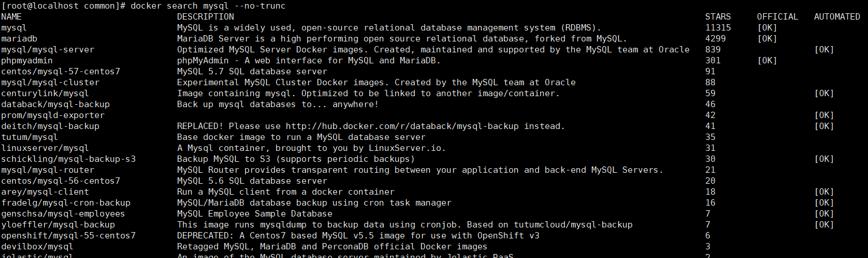868x258 pixels.
Task: Click description 'Backup MySQL to S3'
Action: tap(224, 159)
